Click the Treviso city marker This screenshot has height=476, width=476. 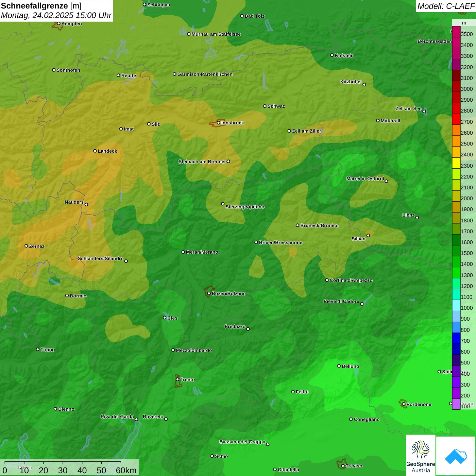(x=343, y=466)
